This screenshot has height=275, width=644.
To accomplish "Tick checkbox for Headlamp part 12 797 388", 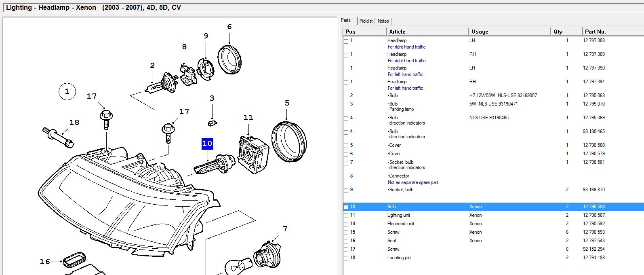I will pos(346,41).
